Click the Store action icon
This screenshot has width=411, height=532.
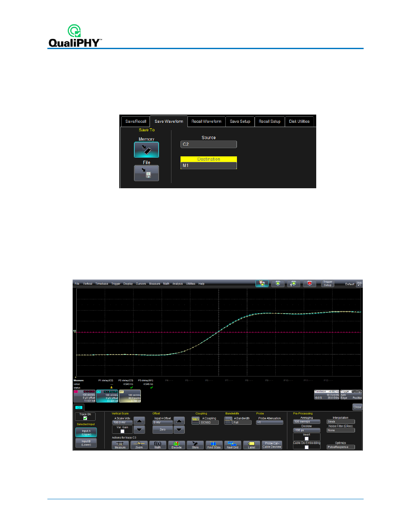click(195, 445)
